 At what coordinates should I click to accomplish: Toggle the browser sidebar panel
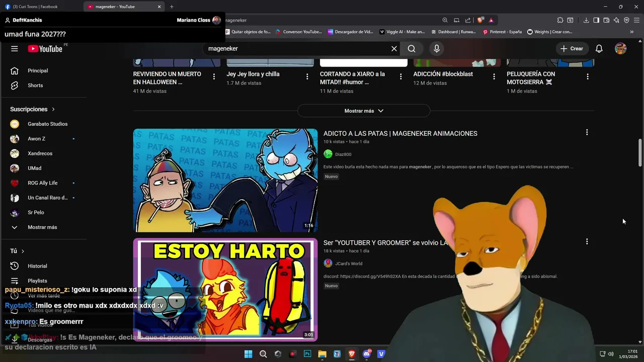[x=596, y=20]
